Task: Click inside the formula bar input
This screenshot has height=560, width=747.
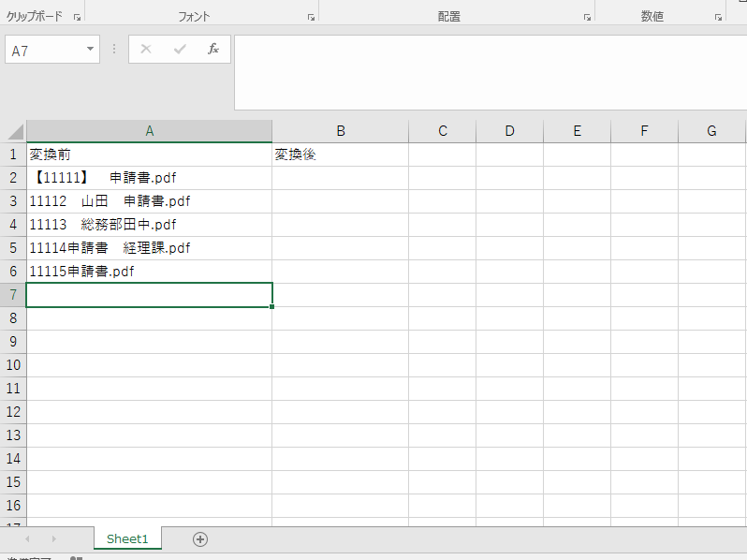Action: tap(491, 72)
